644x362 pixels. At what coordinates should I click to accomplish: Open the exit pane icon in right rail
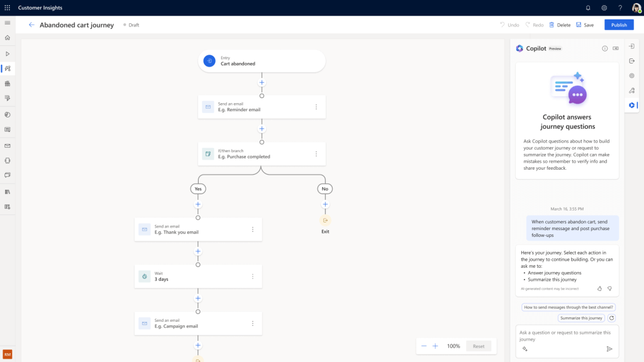click(x=631, y=61)
